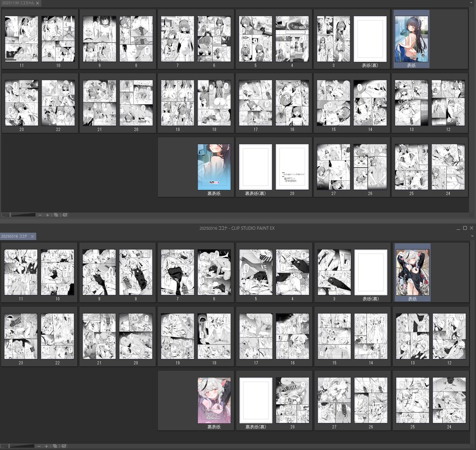Open page 6 thumbnail in ココナ window

coord(214,272)
